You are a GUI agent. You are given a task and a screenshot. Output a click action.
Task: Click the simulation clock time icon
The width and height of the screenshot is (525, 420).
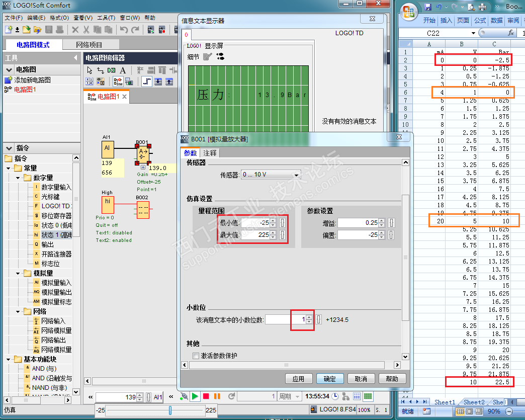point(335,396)
